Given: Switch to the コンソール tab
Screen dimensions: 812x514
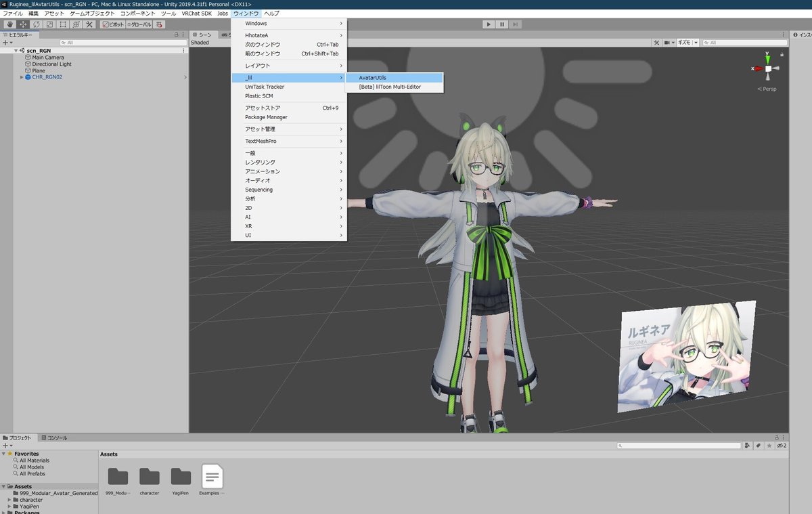Looking at the screenshot, I should [53, 438].
